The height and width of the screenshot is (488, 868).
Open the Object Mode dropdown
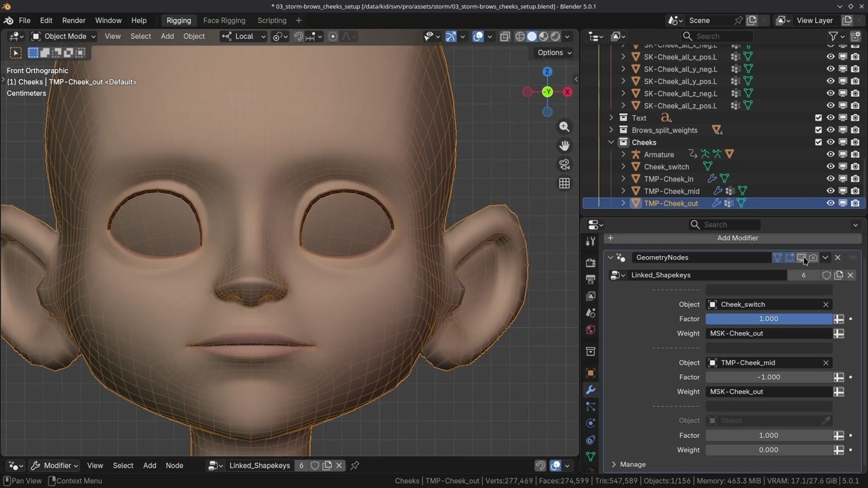coord(65,37)
